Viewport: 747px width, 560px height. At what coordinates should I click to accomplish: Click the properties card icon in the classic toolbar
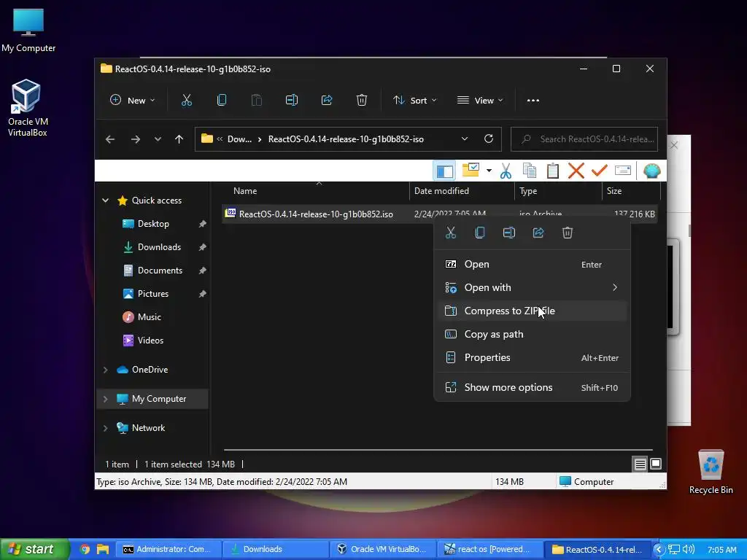click(623, 171)
